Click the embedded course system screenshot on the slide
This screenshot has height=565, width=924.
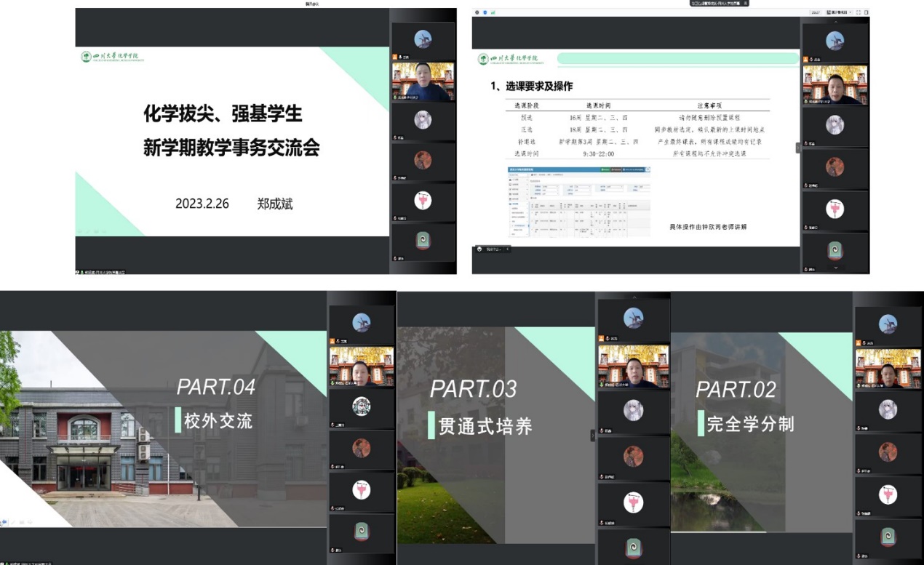[x=578, y=201]
